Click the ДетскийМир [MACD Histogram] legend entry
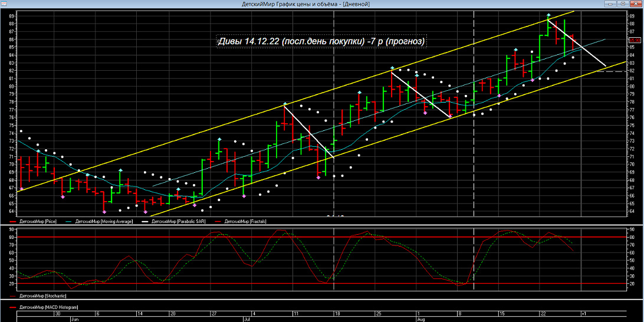 pyautogui.click(x=44, y=307)
